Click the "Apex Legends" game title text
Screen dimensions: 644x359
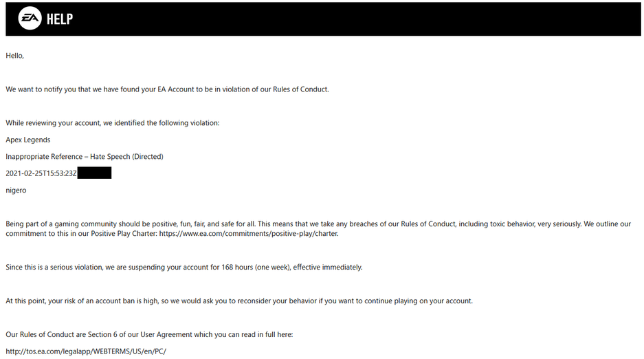click(x=28, y=140)
